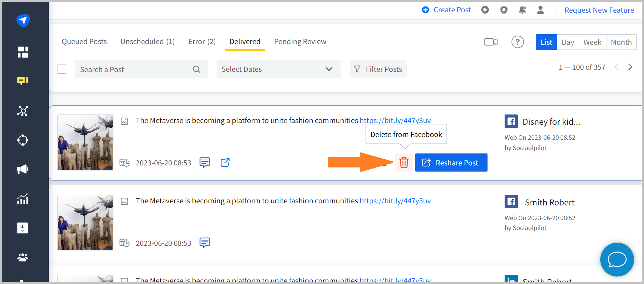Open analytics chart icon in sidebar
This screenshot has width=644, height=284.
pos(23,199)
